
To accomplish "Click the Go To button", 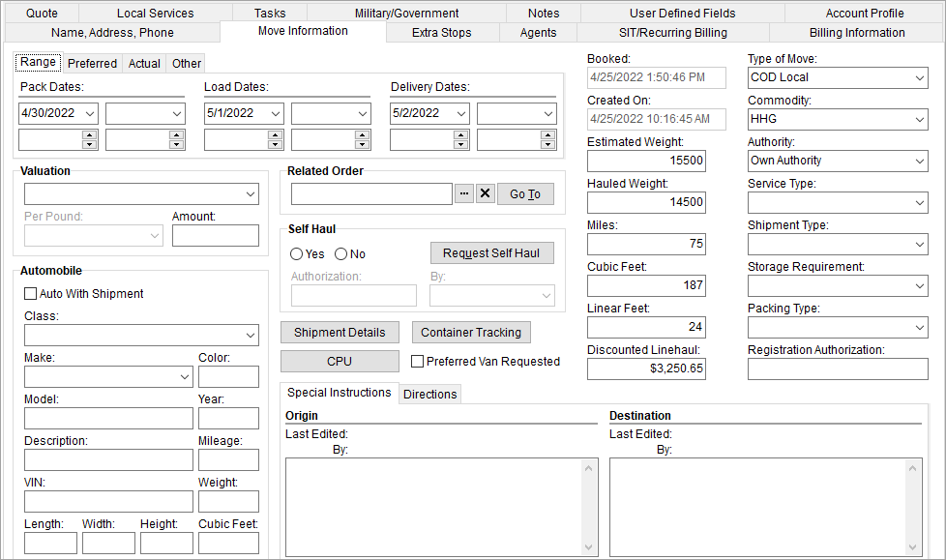I will pyautogui.click(x=524, y=193).
